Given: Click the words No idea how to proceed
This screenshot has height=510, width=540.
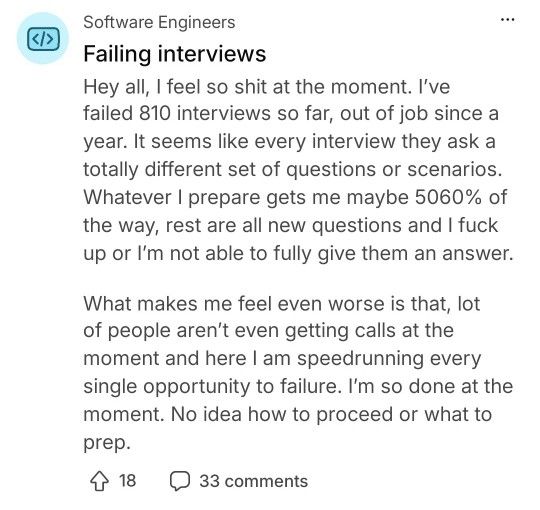Looking at the screenshot, I should (x=282, y=415).
